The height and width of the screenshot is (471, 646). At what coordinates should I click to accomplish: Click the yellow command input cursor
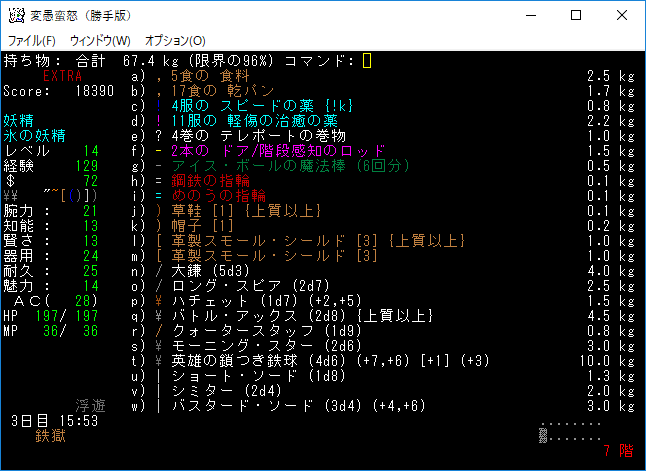pos(367,61)
